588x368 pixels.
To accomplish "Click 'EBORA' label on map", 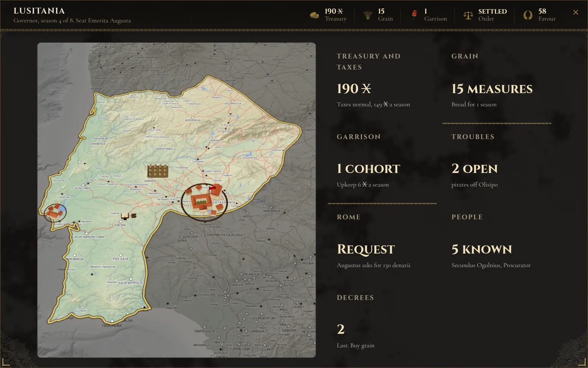I will (x=120, y=225).
